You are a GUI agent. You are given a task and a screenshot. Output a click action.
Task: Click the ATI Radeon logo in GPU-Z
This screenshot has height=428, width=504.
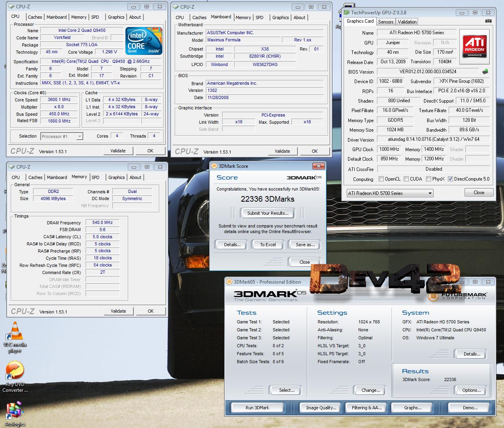point(474,47)
